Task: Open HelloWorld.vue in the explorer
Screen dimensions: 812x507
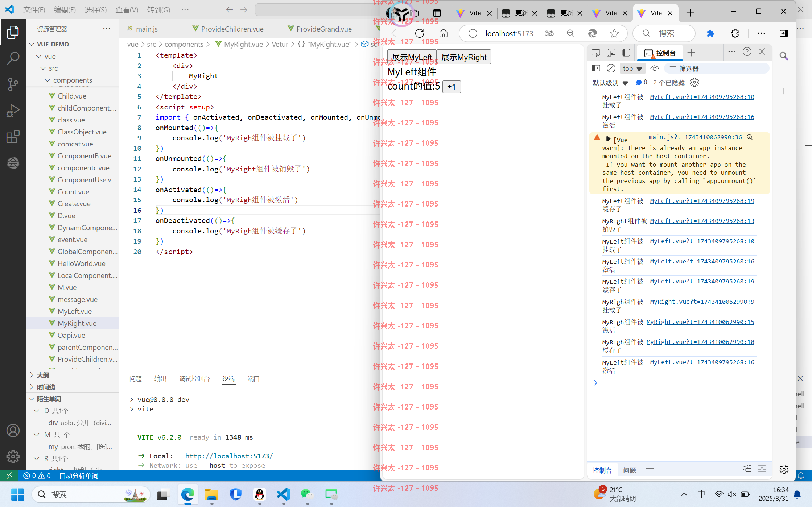Action: [82, 263]
